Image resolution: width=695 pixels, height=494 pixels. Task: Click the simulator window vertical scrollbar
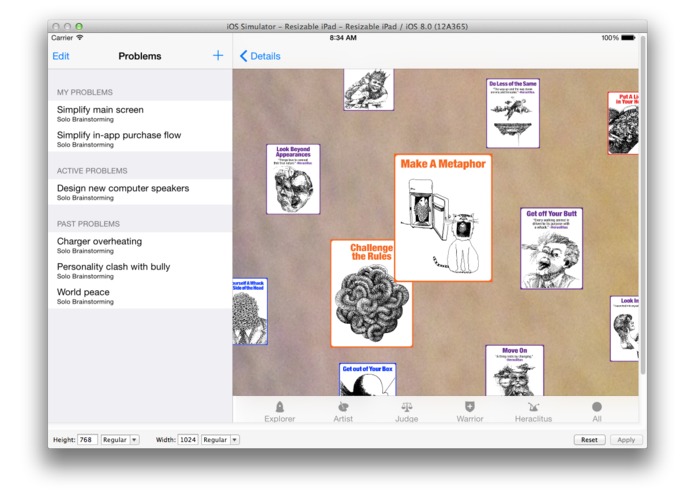[643, 205]
